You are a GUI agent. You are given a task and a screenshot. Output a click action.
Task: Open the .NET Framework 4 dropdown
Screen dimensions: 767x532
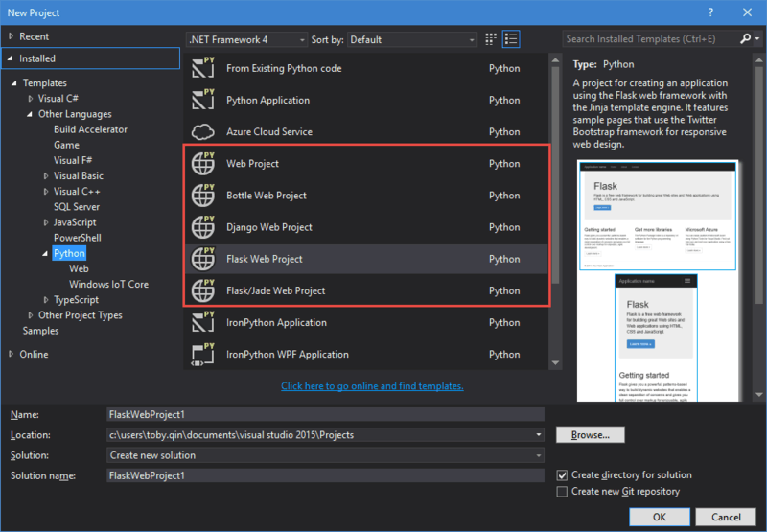click(x=246, y=39)
